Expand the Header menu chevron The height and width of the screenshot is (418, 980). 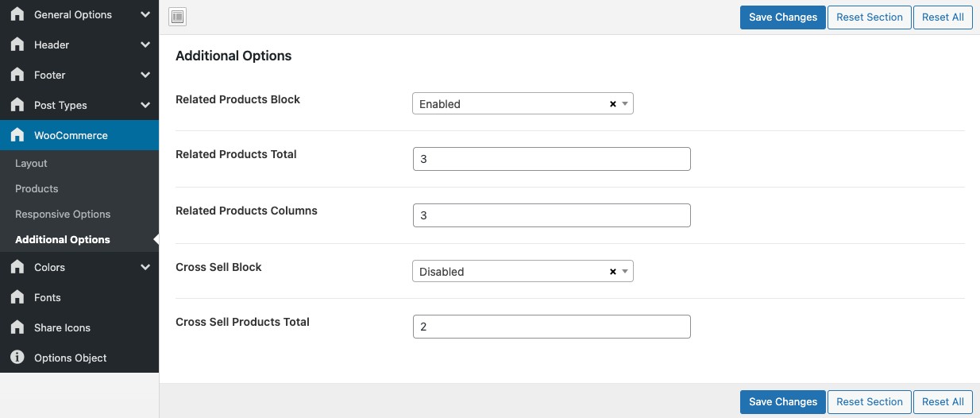click(x=145, y=45)
